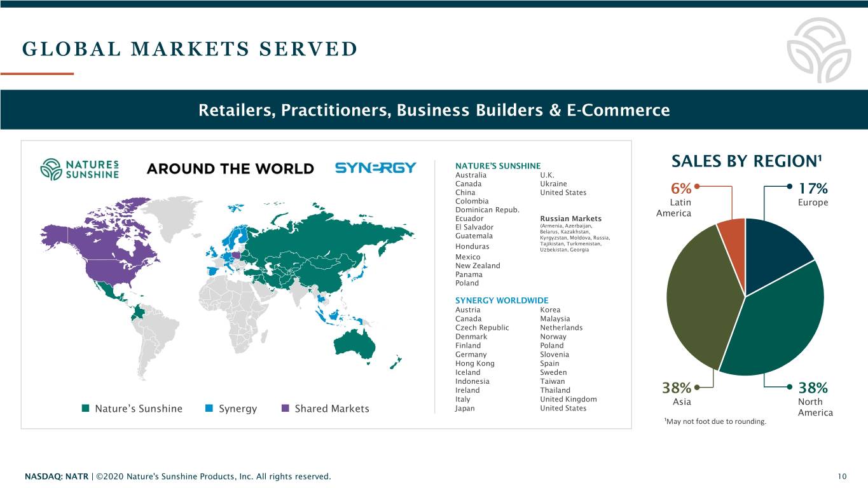Click the Synergy logo above the map
The image size is (868, 488).
tap(375, 168)
